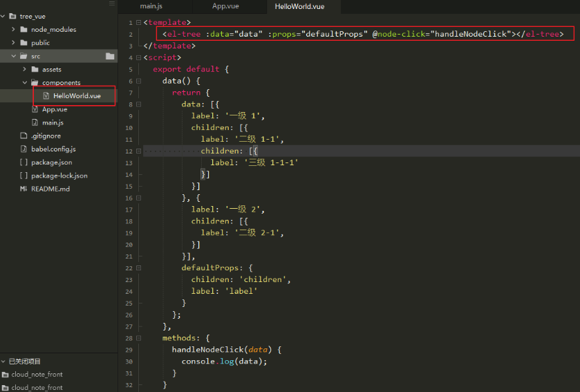This screenshot has width=580, height=392.
Task: Click 'export default {' on line 5
Action: coord(191,69)
